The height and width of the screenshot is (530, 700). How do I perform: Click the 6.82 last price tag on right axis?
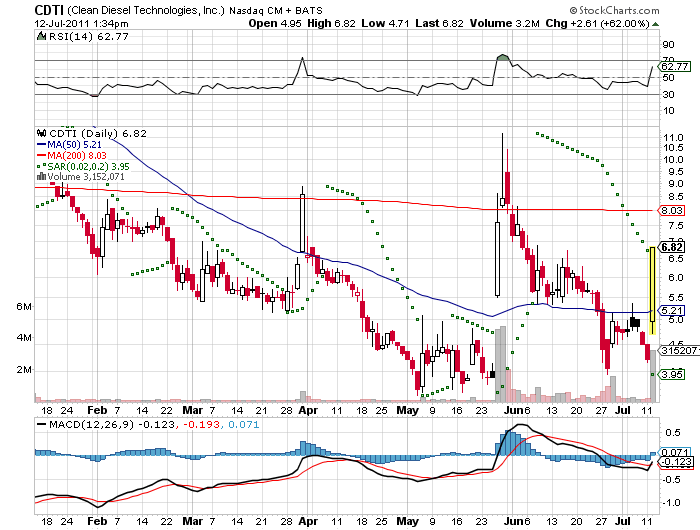click(x=671, y=247)
